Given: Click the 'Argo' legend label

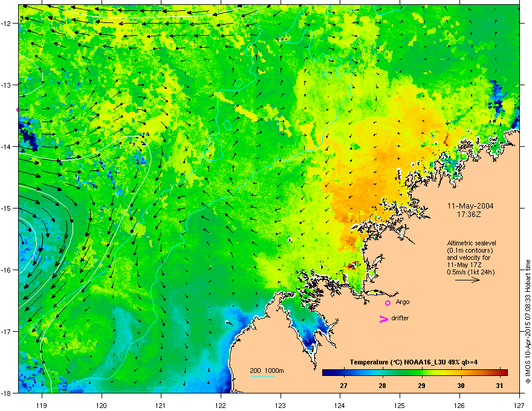Looking at the screenshot, I should [403, 302].
